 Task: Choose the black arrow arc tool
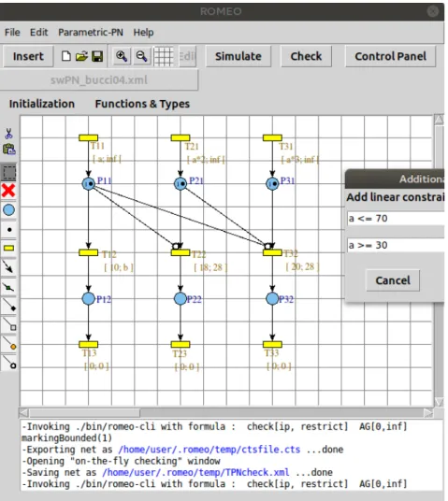click(x=8, y=266)
